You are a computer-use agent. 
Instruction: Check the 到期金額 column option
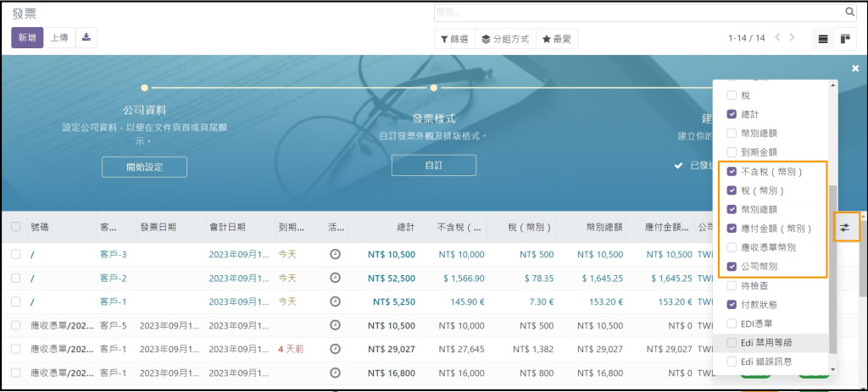pos(732,152)
